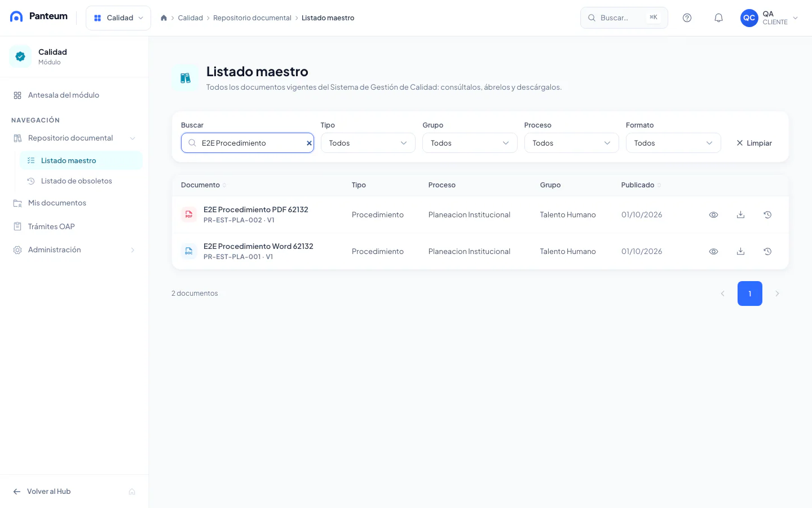Click Repositorio documental breadcrumb link
This screenshot has width=812, height=508.
click(x=252, y=18)
